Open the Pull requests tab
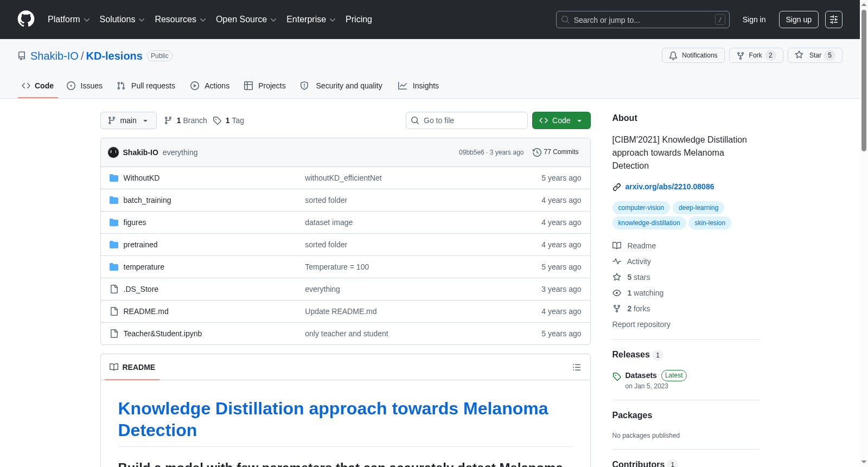The width and height of the screenshot is (868, 467). [x=146, y=86]
